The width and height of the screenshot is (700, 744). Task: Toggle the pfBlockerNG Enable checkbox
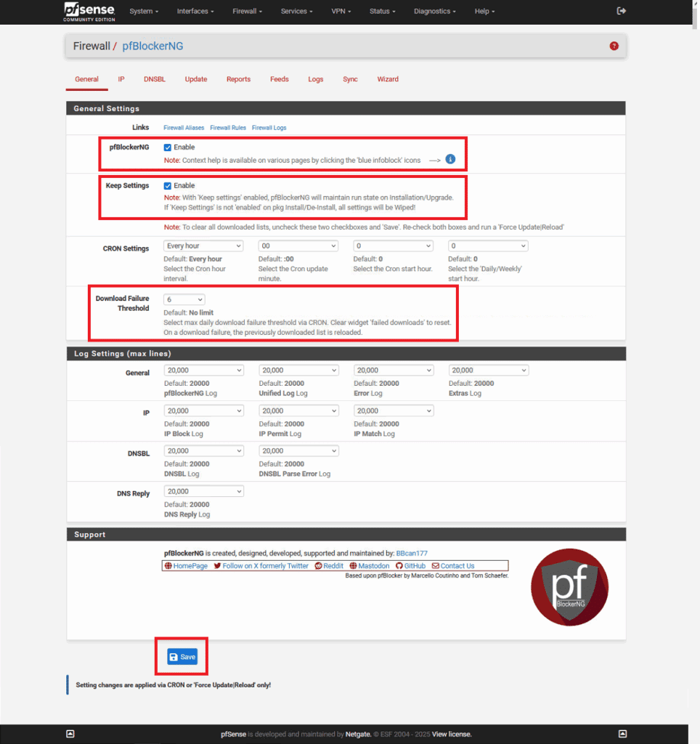click(x=168, y=147)
